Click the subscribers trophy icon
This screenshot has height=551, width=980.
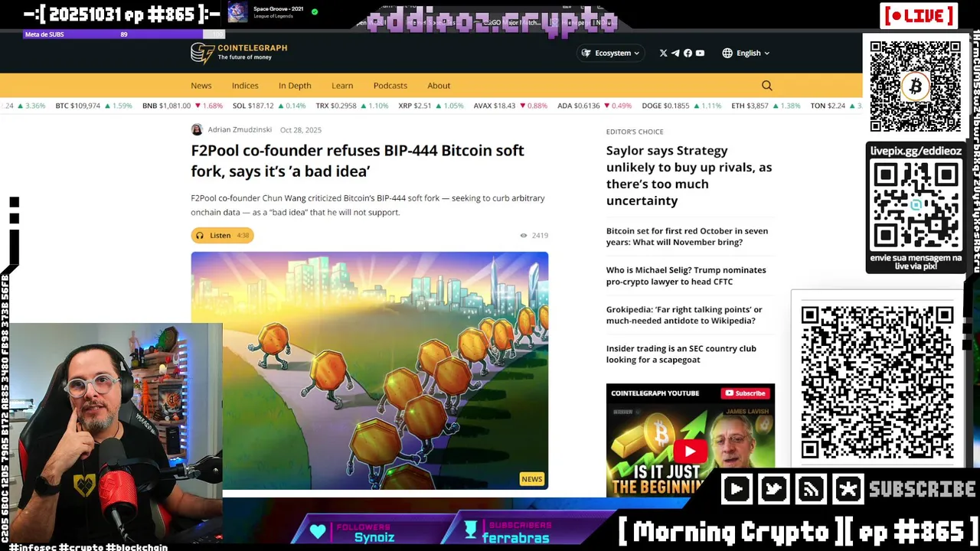coord(470,530)
